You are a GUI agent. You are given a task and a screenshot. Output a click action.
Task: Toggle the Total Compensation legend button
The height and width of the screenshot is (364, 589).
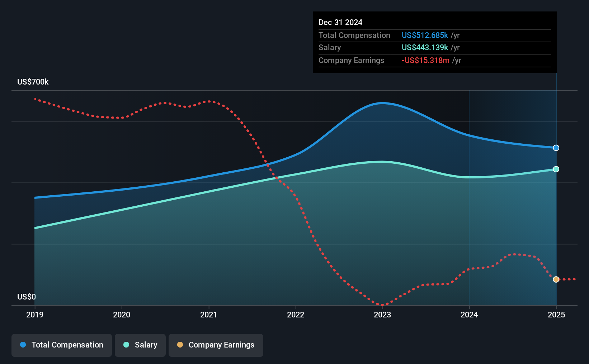point(62,345)
